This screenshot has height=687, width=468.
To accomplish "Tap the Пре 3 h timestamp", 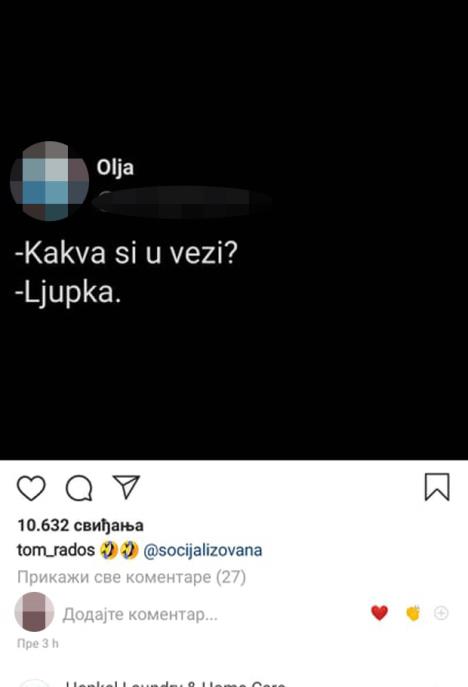I will coord(37,643).
